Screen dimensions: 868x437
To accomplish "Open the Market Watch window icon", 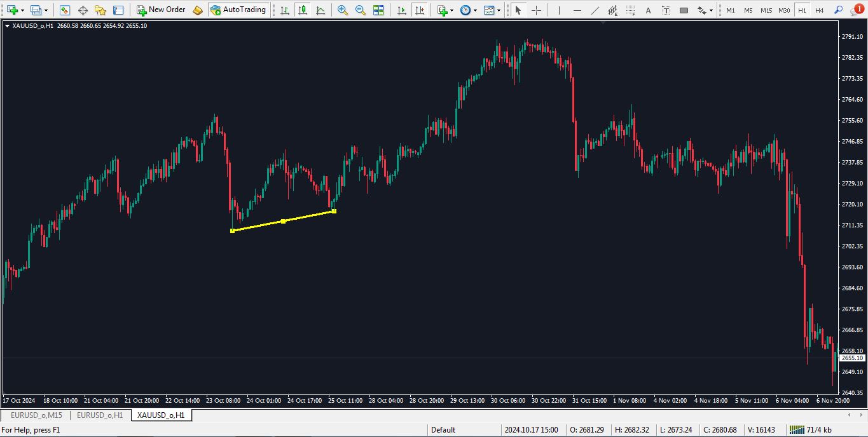I will point(65,10).
